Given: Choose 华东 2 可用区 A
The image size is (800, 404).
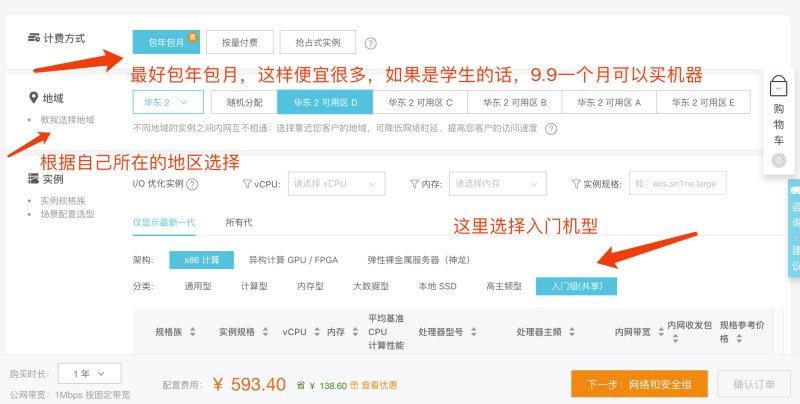Looking at the screenshot, I should point(609,102).
